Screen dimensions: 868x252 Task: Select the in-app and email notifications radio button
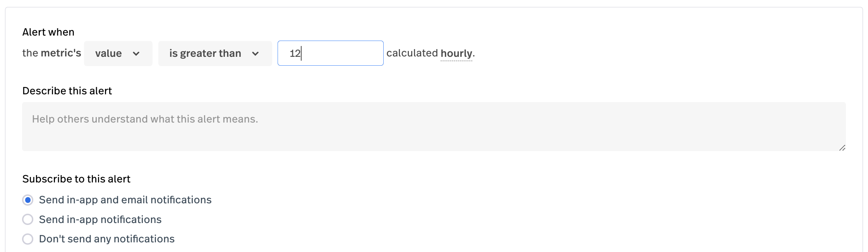(x=28, y=200)
